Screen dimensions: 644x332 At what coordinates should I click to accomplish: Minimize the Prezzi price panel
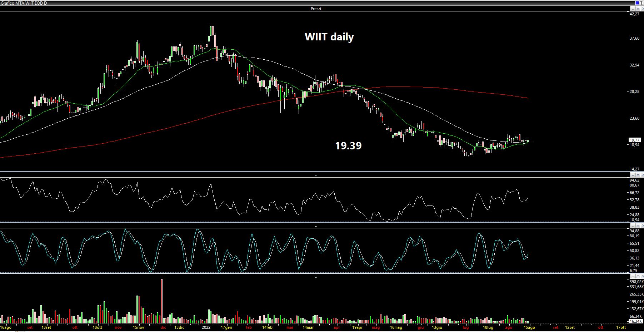tap(632, 8)
